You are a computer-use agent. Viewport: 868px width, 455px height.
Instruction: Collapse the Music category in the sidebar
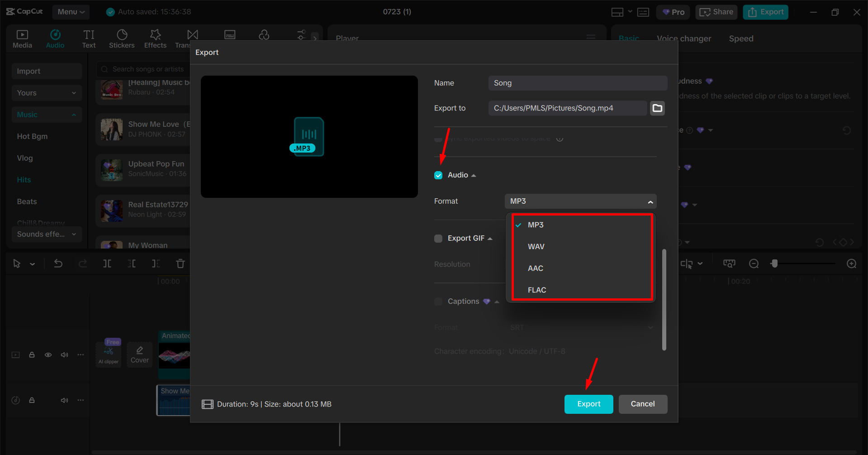coord(73,115)
